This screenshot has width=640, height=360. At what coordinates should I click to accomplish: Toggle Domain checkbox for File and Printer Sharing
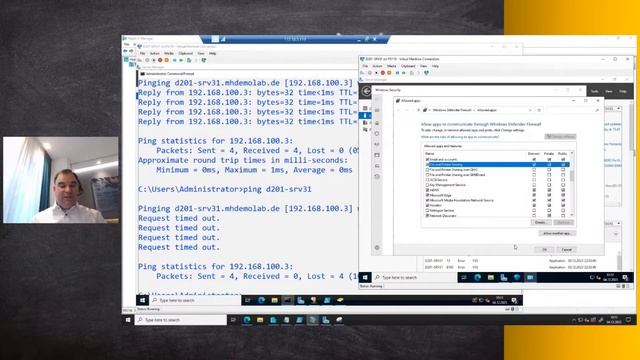click(534, 164)
